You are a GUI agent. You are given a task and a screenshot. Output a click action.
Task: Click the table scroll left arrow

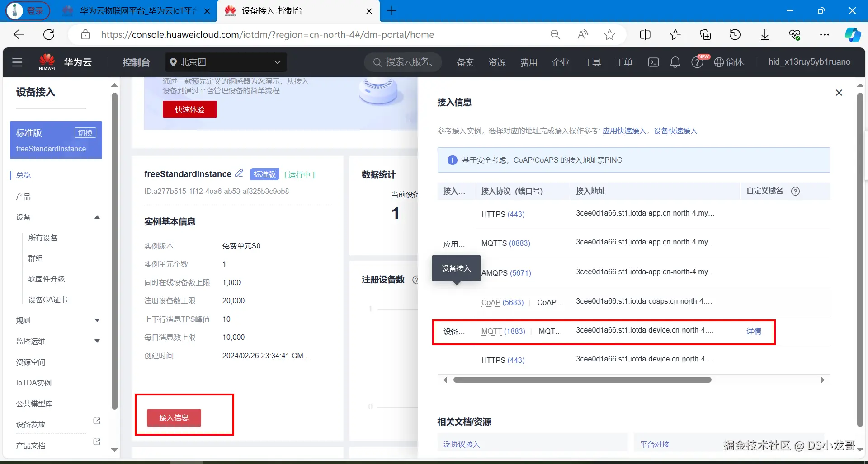(445, 380)
